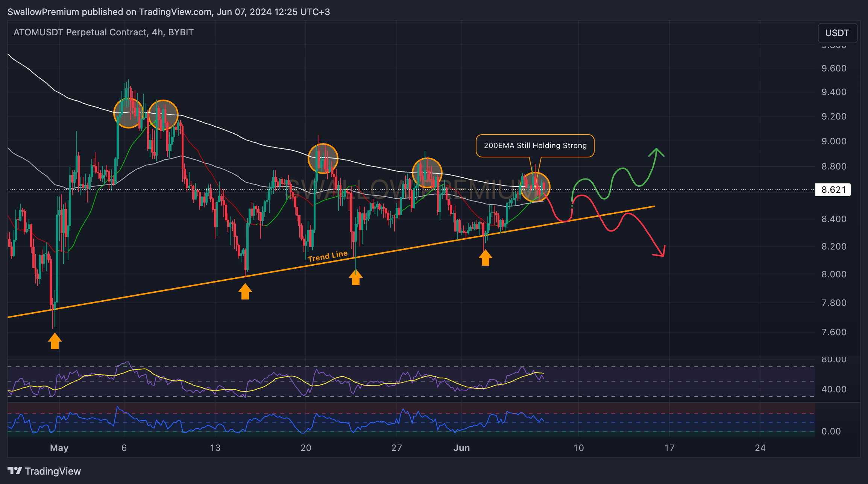Viewport: 868px width, 484px height.
Task: Click the 9.400 price axis label
Action: tap(834, 92)
